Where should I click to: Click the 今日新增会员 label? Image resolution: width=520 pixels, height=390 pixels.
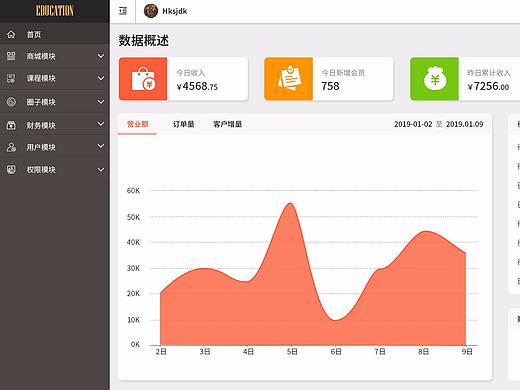pyautogui.click(x=343, y=73)
